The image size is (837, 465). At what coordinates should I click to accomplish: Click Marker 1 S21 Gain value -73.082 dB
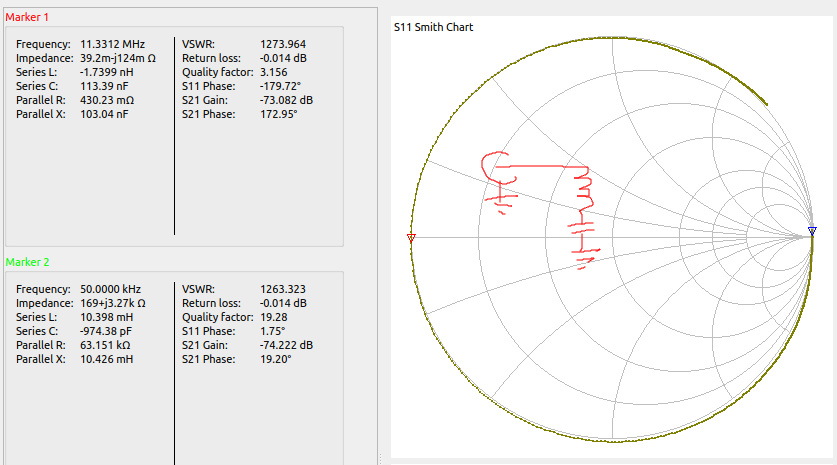coord(286,101)
